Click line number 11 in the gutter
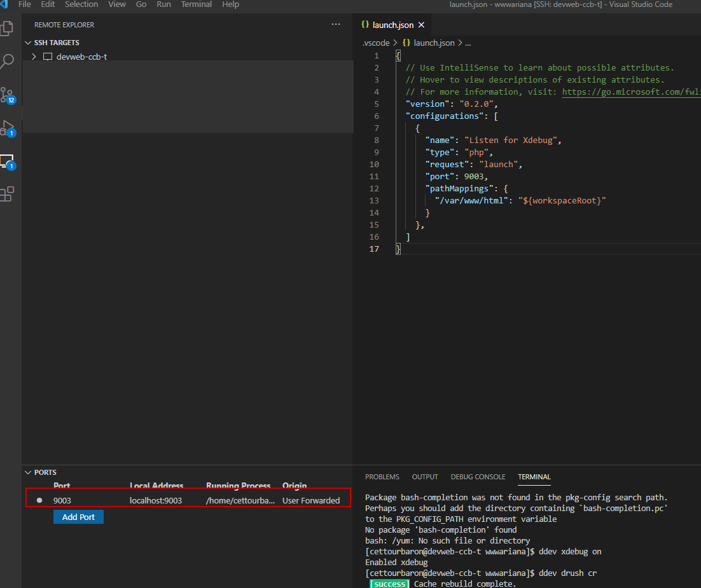The height and width of the screenshot is (588, 701). (x=374, y=177)
